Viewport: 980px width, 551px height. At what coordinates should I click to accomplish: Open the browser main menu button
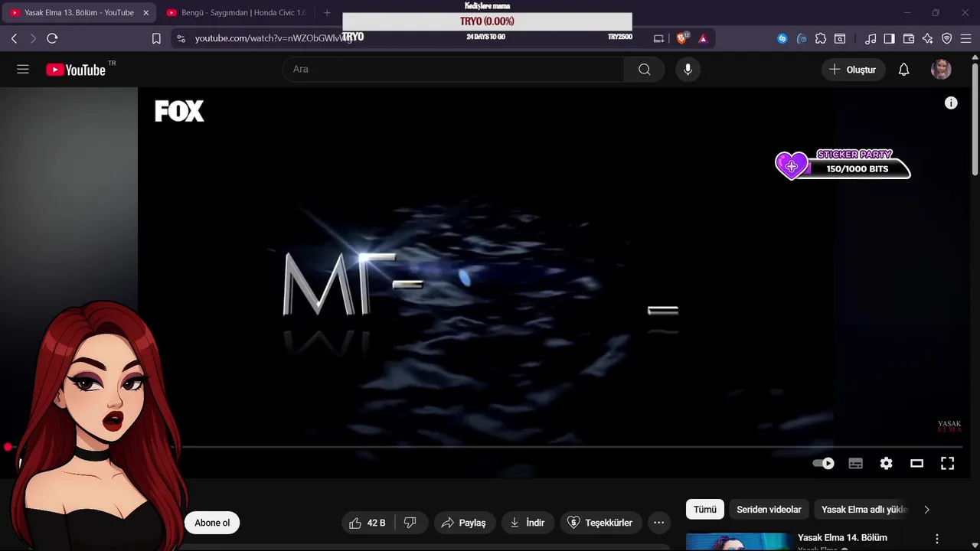coord(966,38)
